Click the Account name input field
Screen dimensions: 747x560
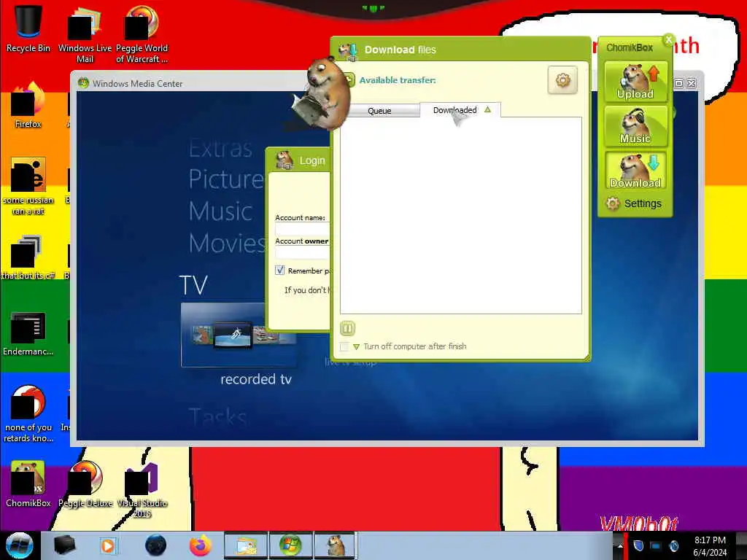302,229
